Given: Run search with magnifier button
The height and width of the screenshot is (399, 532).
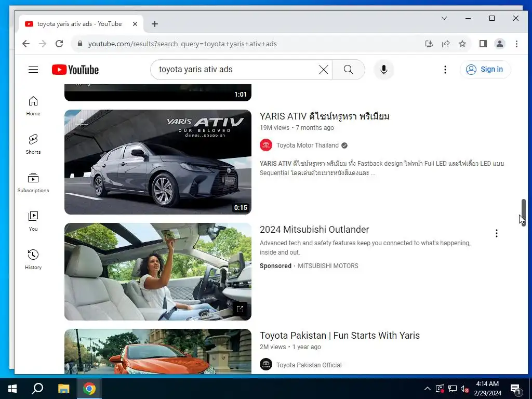Looking at the screenshot, I should click(349, 70).
